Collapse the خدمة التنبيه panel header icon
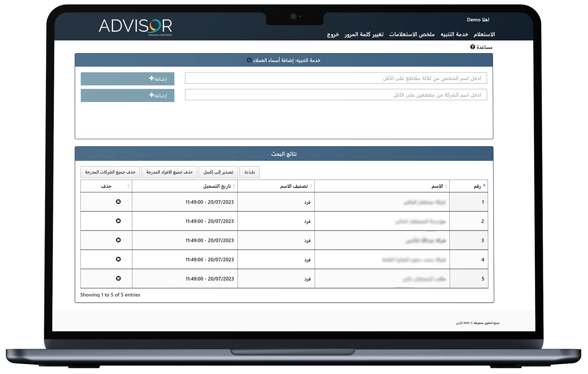 pyautogui.click(x=249, y=60)
